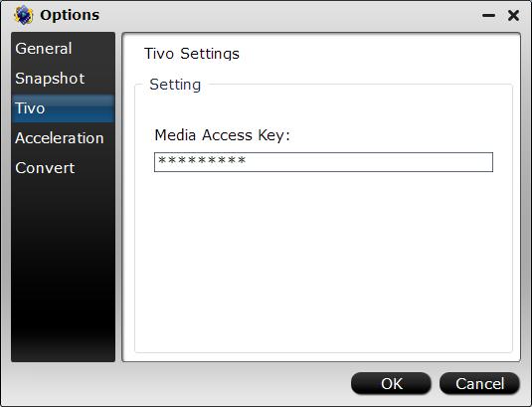Switch to the Snapshot tab

(x=63, y=79)
